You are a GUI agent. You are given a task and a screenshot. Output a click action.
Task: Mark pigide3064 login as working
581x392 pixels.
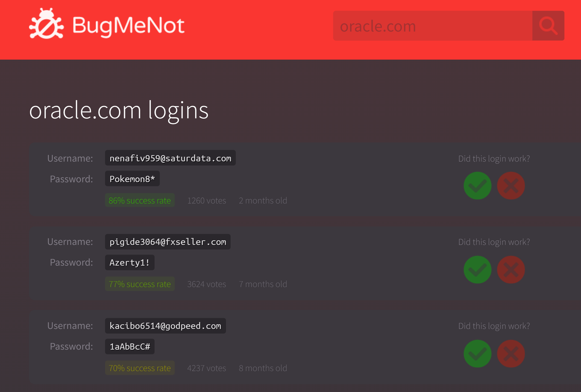477,270
